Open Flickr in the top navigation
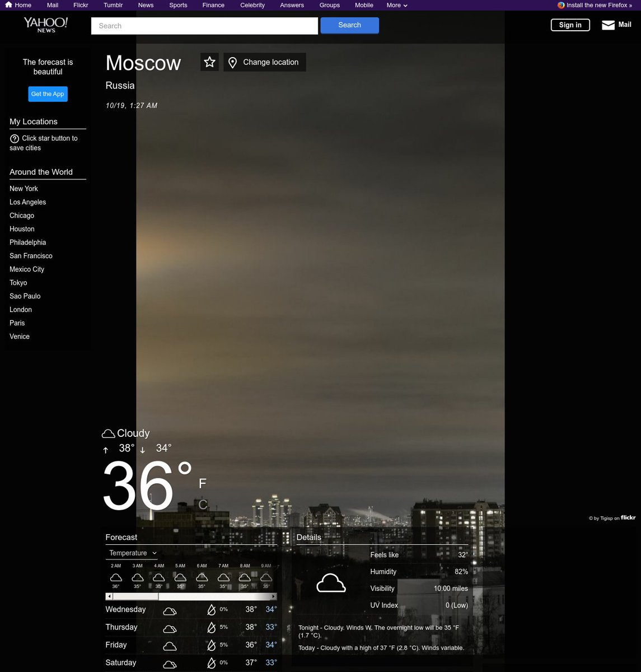 81,5
